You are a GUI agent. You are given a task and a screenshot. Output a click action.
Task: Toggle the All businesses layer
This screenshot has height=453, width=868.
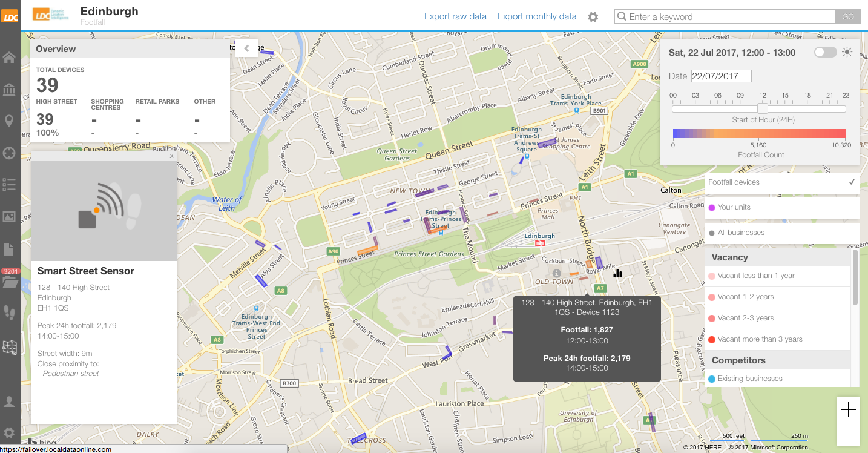(x=782, y=233)
